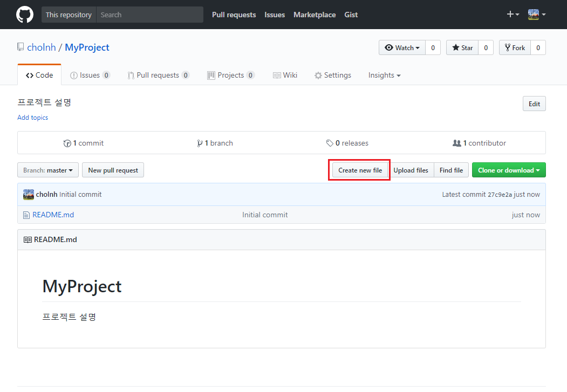Click the branch icon next to 1 branch
This screenshot has width=567, height=392.
point(200,143)
